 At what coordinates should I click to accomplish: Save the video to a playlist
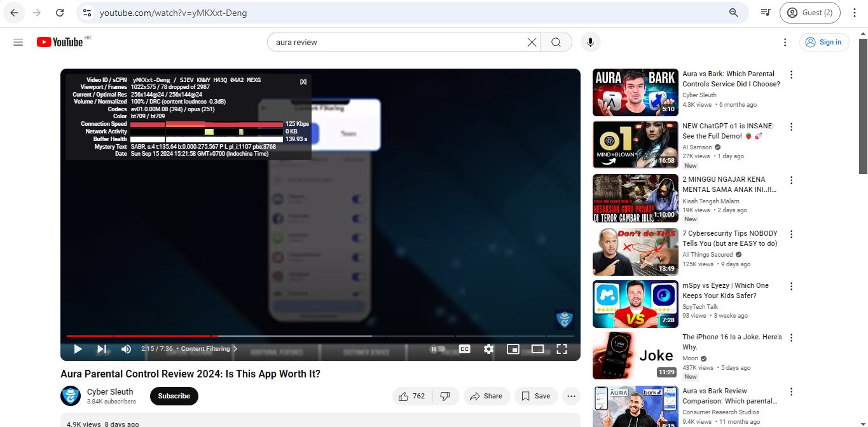click(536, 396)
